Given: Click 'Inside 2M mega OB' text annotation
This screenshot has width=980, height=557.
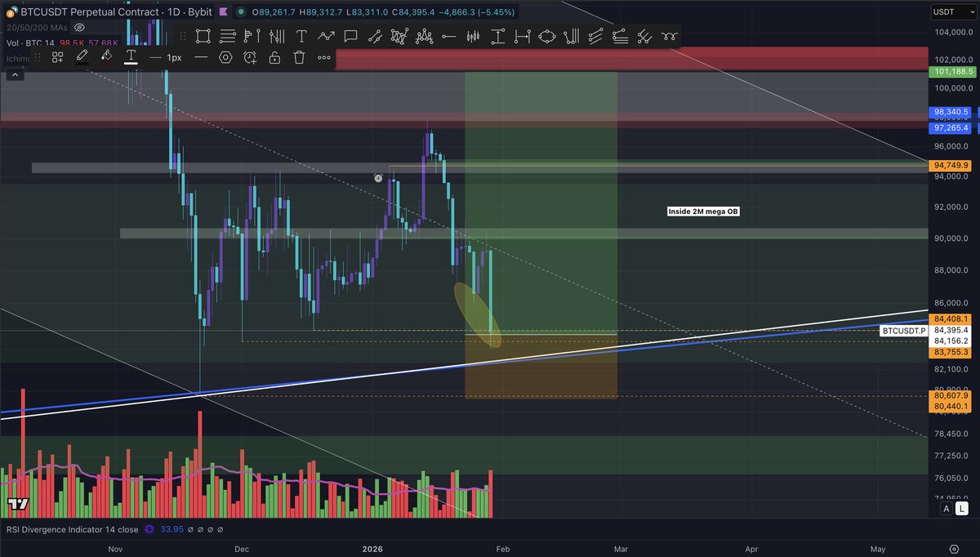Looking at the screenshot, I should [704, 212].
